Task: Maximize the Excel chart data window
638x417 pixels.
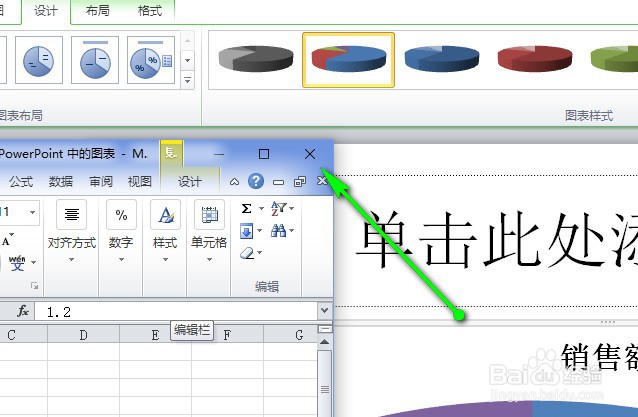Action: pos(264,154)
